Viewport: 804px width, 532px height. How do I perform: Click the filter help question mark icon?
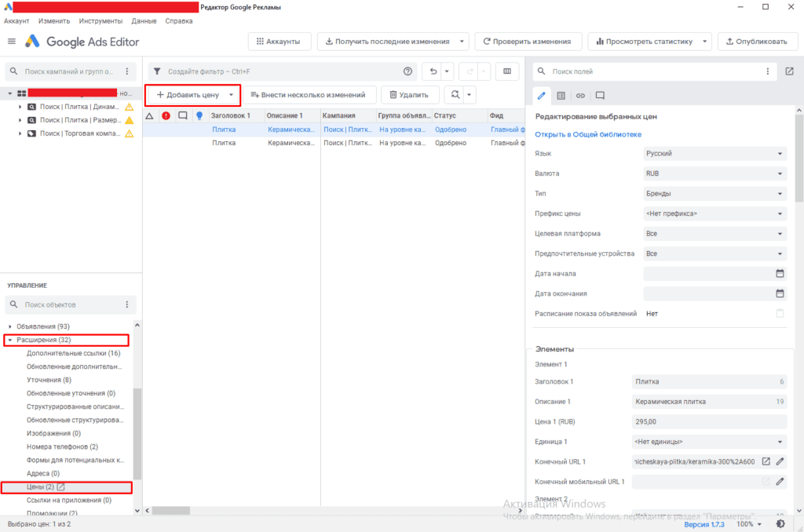click(407, 71)
